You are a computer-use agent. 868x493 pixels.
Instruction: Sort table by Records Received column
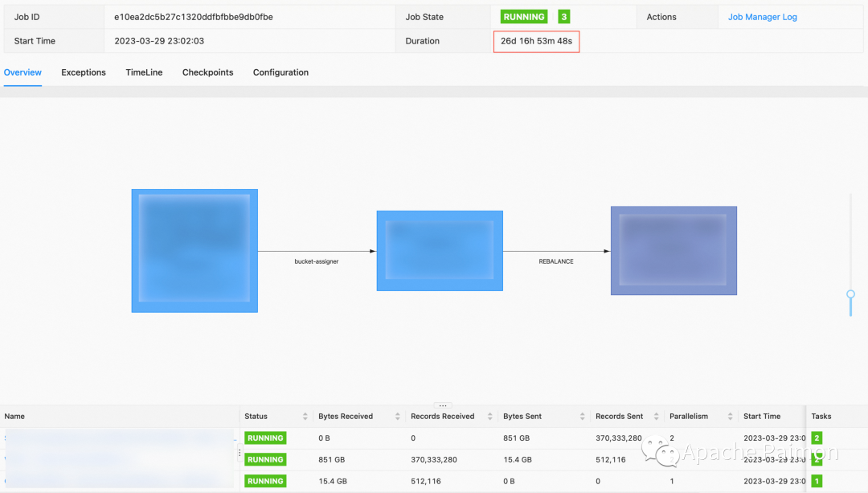coord(490,417)
